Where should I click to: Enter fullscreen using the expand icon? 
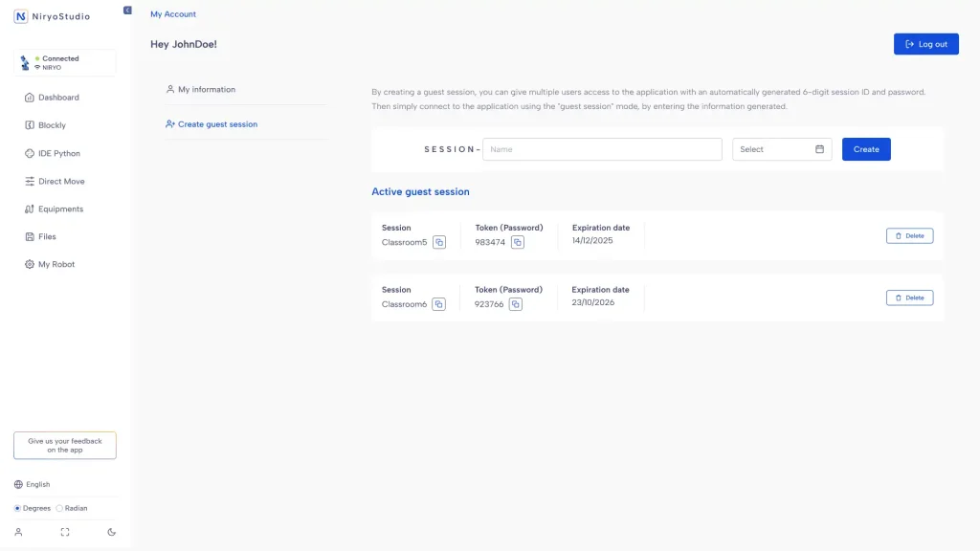(65, 532)
